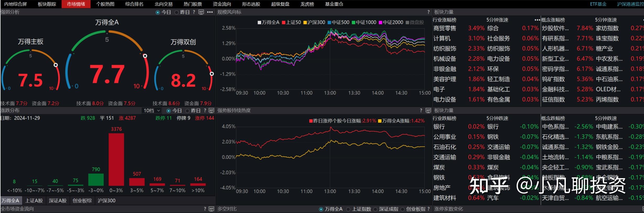Image resolution: width=644 pixels, height=213 pixels.
Task: Click WP icon in 涨跌分布 panel
Action: click(x=211, y=111)
